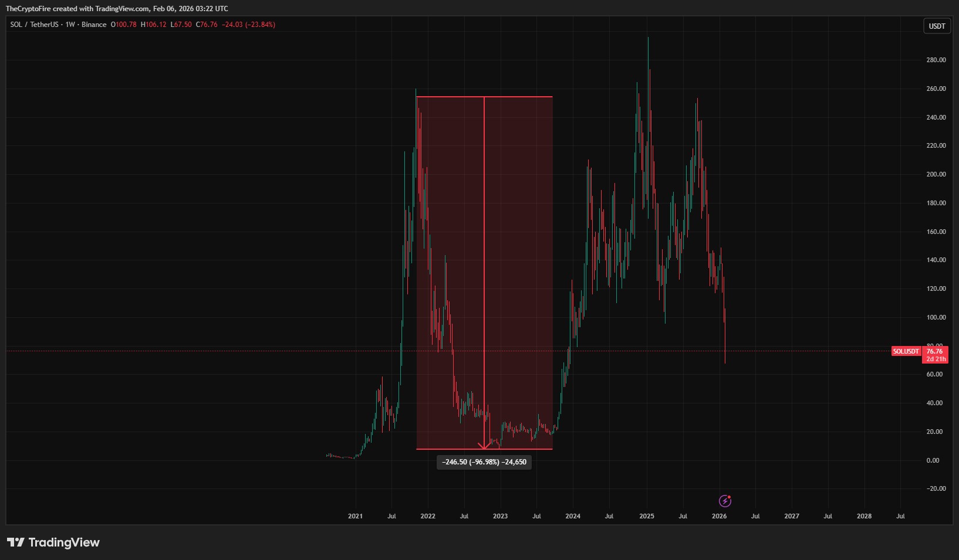The width and height of the screenshot is (959, 560).
Task: Click the 180.00 price axis label
Action: tap(936, 203)
